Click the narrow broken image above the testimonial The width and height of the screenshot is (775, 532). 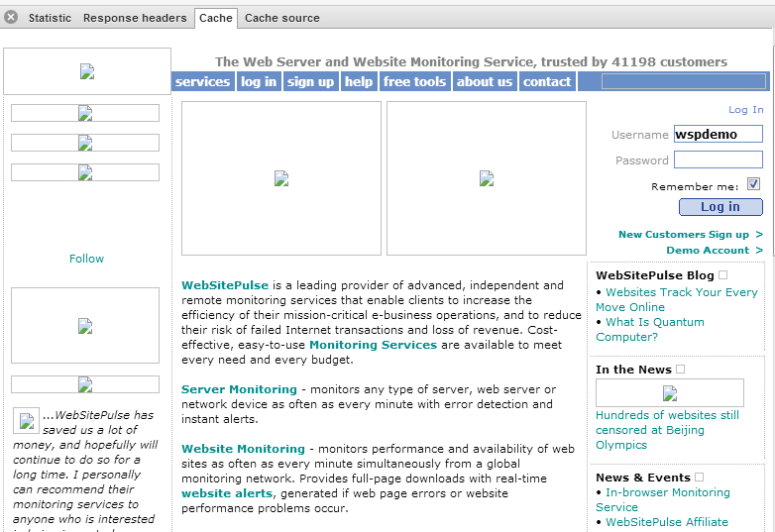[85, 383]
